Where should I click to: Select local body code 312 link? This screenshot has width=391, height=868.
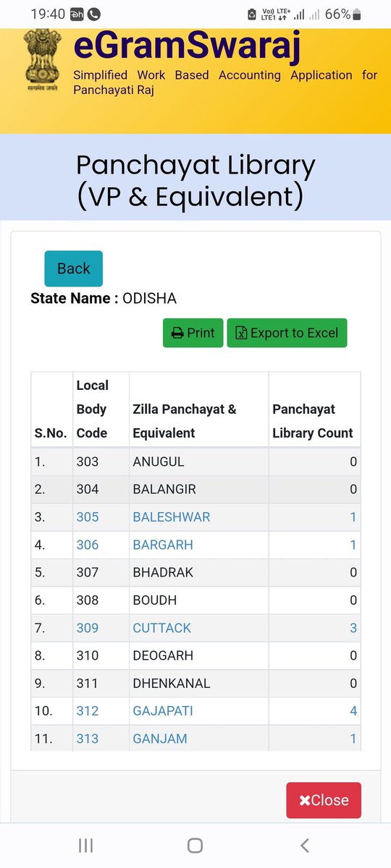88,711
